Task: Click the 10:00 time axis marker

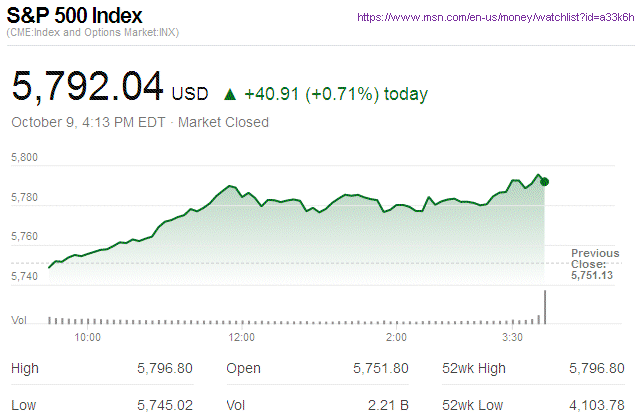Action: coord(88,338)
